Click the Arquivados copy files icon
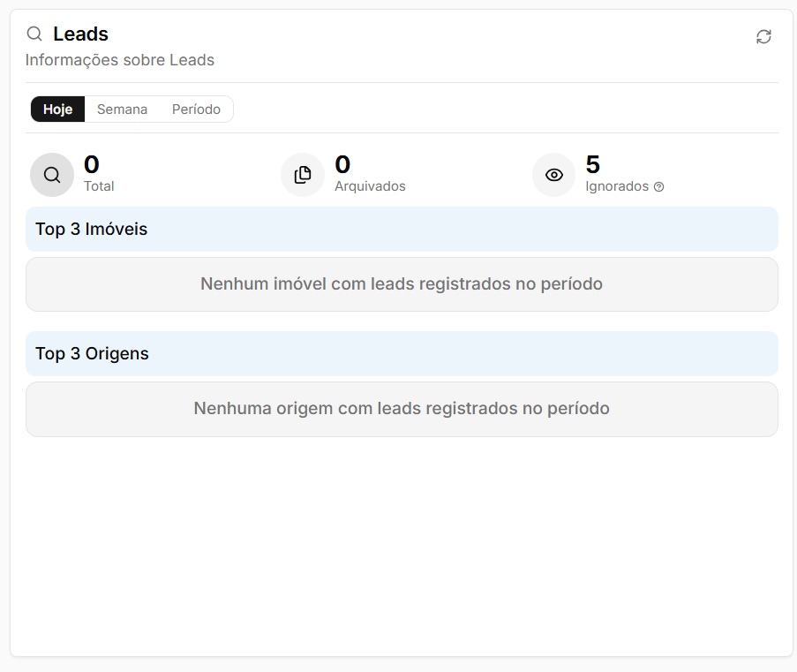The image size is (797, 672). (x=303, y=175)
